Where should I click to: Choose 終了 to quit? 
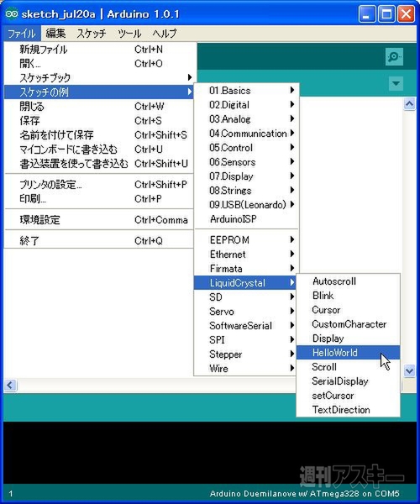coord(98,241)
